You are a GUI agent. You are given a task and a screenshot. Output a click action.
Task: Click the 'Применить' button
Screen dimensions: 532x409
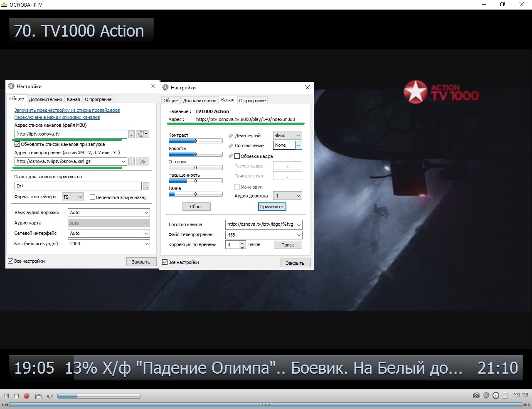[272, 207]
